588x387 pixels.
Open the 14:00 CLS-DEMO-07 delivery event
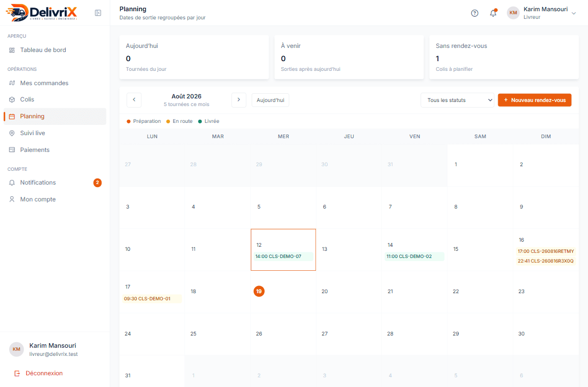283,256
